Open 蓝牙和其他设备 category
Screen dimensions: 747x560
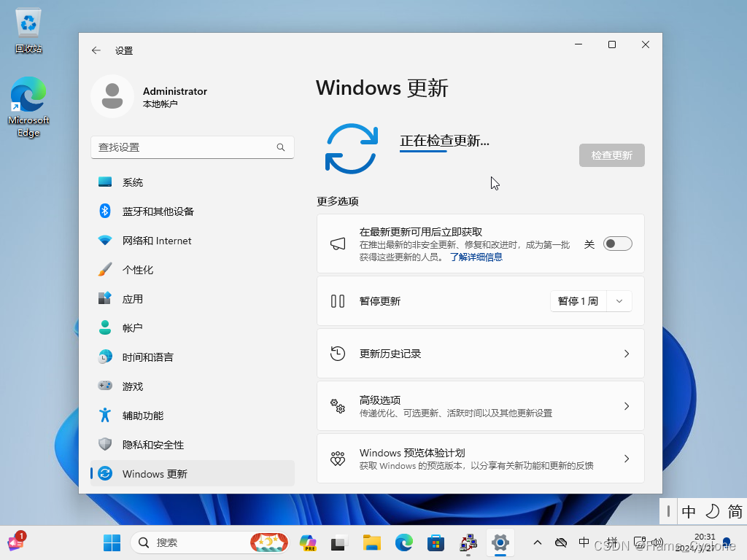click(192, 211)
